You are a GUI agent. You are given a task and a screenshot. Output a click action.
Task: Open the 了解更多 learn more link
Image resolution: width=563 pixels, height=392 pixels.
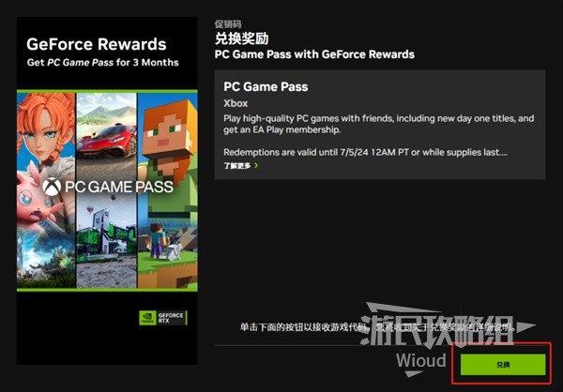click(237, 165)
